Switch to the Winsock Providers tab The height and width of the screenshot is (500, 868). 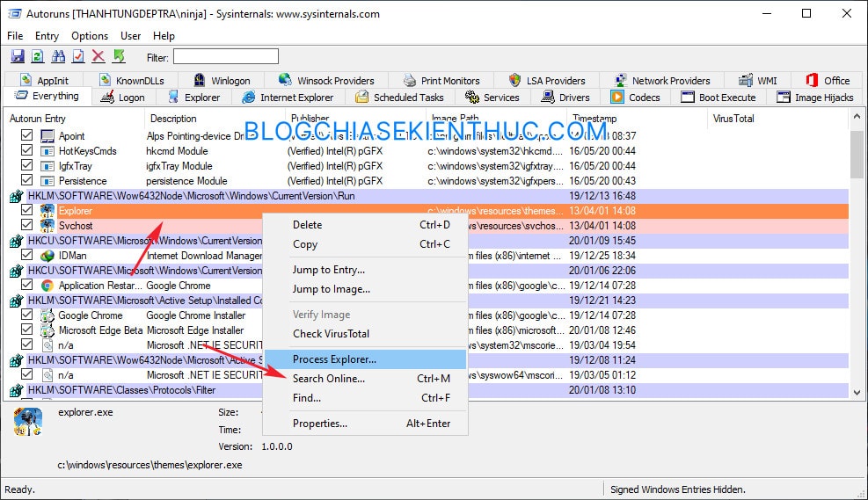click(326, 81)
